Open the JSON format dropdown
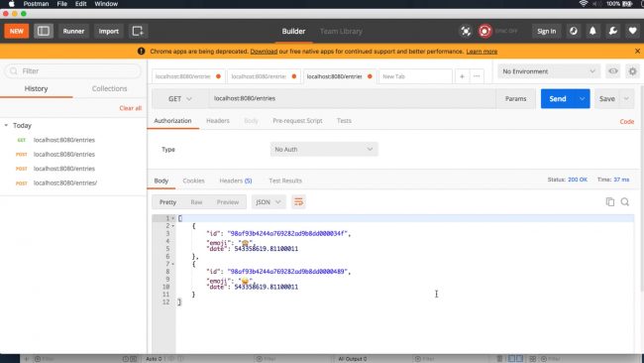The height and width of the screenshot is (363, 644). (268, 202)
